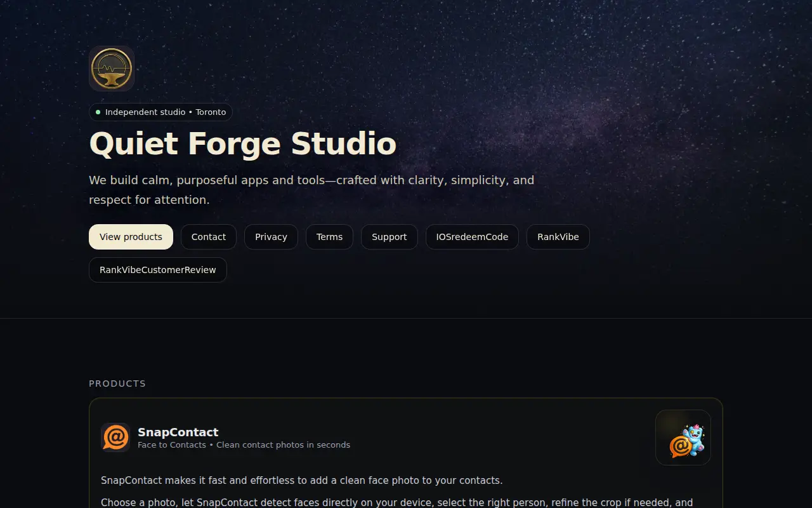Open the Terms link
Viewport: 812px width, 508px height.
pos(329,237)
